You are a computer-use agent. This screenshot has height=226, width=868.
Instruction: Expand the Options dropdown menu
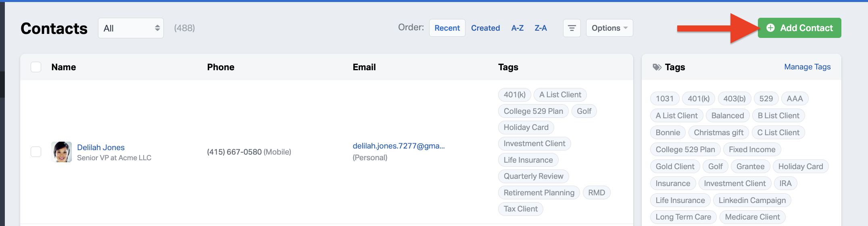click(609, 28)
